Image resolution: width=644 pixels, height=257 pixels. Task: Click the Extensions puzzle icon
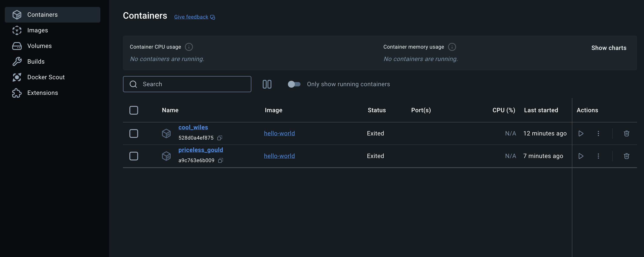coord(17,93)
